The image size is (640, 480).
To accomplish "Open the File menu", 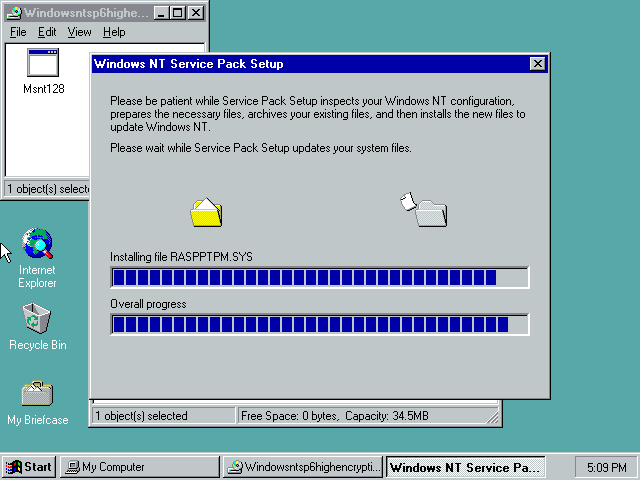I will pos(18,32).
